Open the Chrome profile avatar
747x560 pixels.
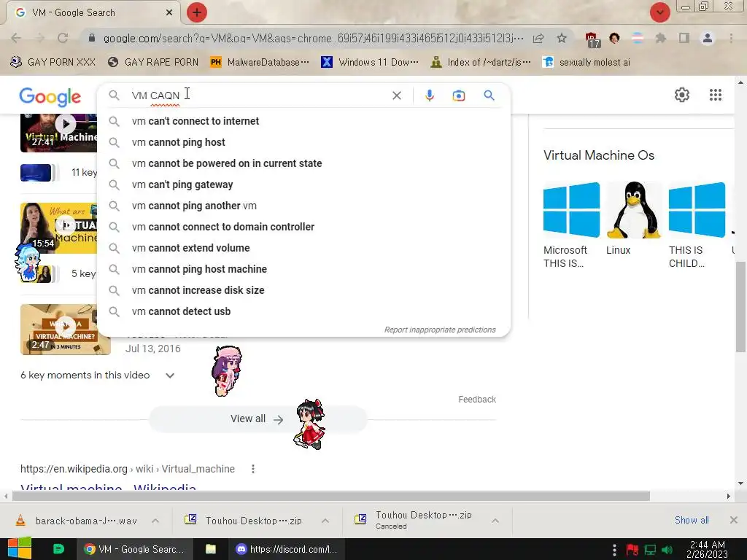[x=708, y=38]
